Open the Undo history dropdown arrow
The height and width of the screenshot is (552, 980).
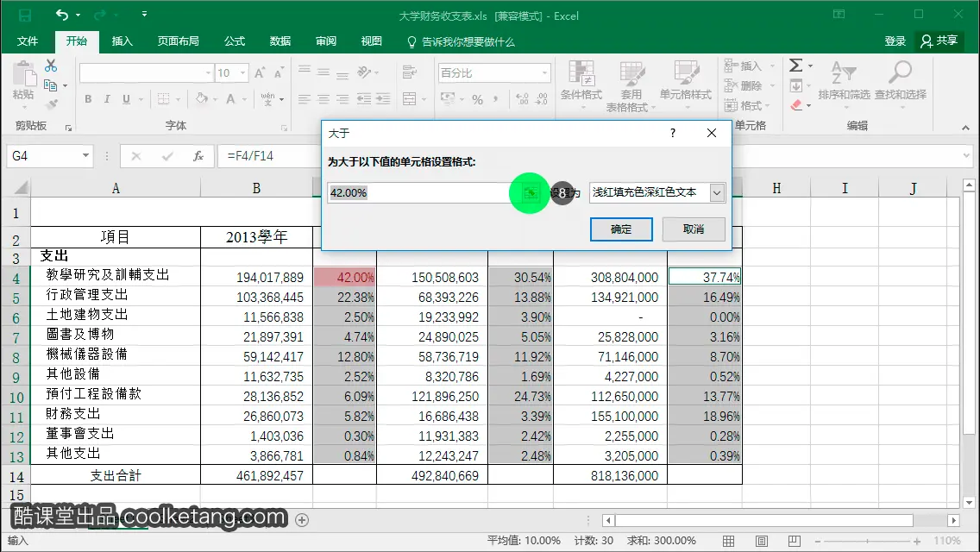pos(78,15)
